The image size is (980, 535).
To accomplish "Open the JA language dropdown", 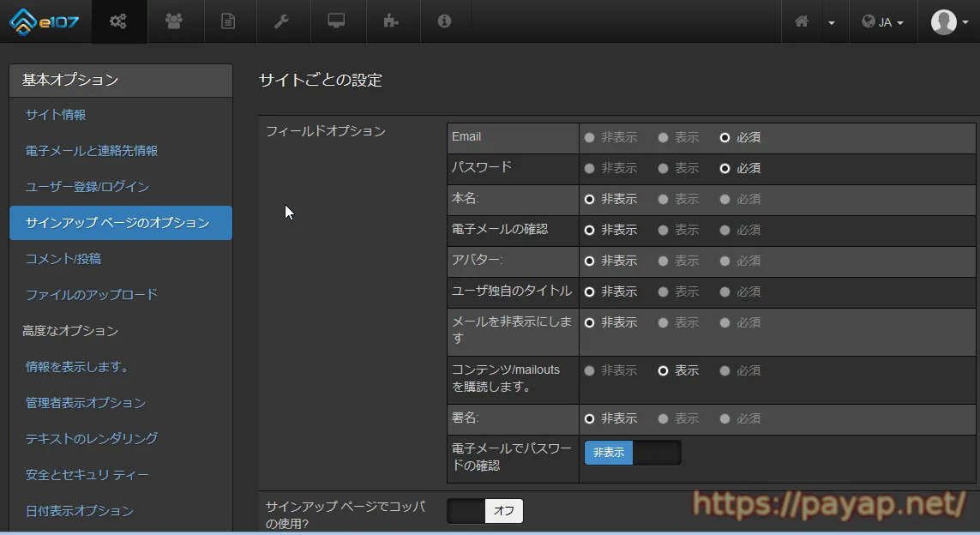I will 882,22.
